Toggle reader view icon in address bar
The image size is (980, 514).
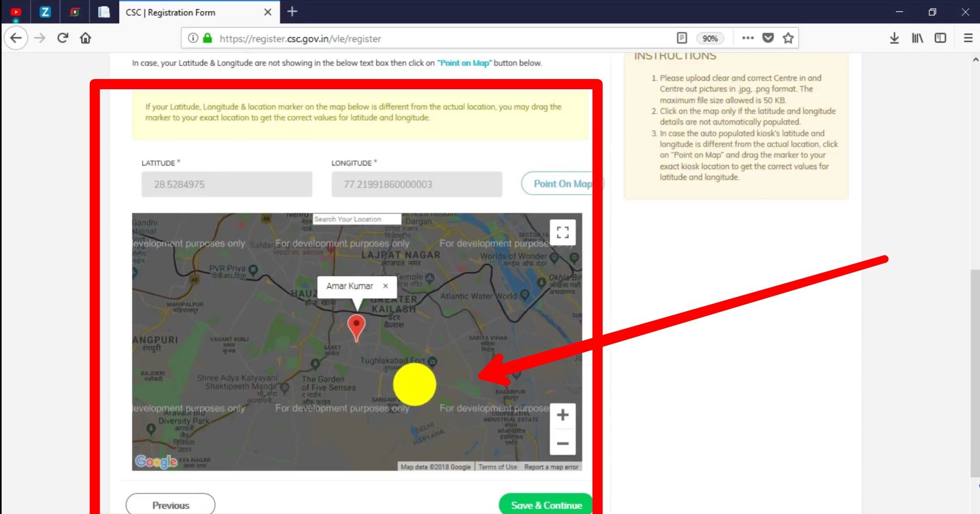682,38
